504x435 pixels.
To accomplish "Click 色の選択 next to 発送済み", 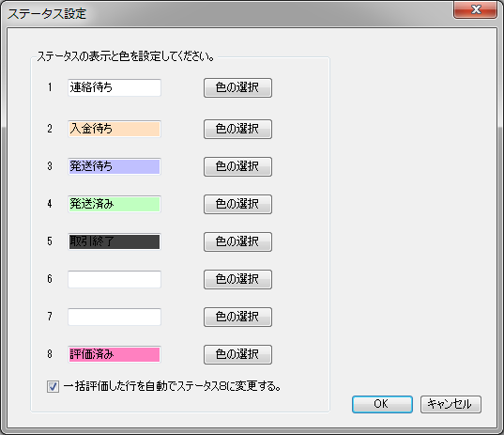I will [237, 204].
